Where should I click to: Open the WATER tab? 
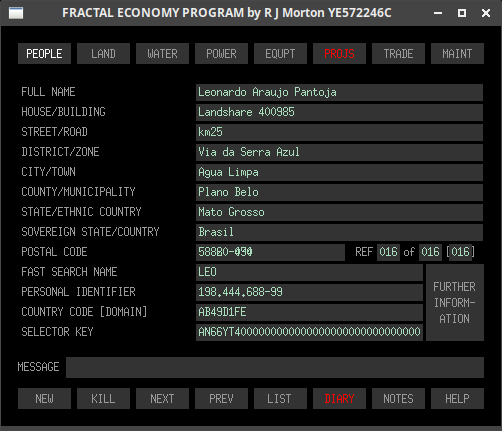pos(162,53)
